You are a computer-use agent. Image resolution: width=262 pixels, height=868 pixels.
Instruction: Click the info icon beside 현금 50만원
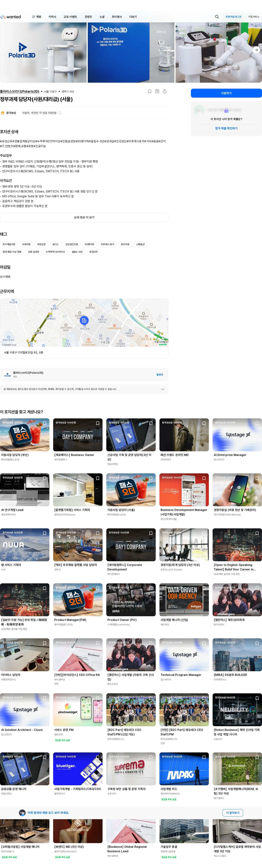click(60, 113)
